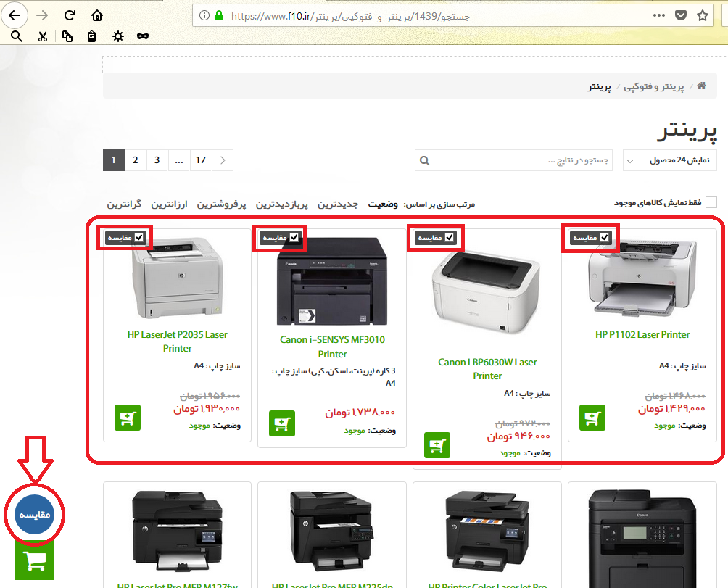
Task: Click the clipboard paste icon in toolbar
Action: 91,36
